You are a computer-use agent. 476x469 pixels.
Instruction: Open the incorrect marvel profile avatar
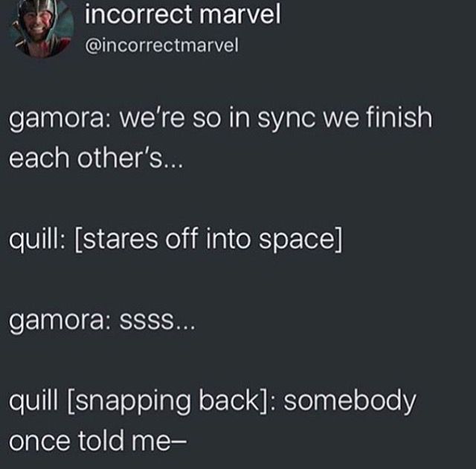[42, 28]
